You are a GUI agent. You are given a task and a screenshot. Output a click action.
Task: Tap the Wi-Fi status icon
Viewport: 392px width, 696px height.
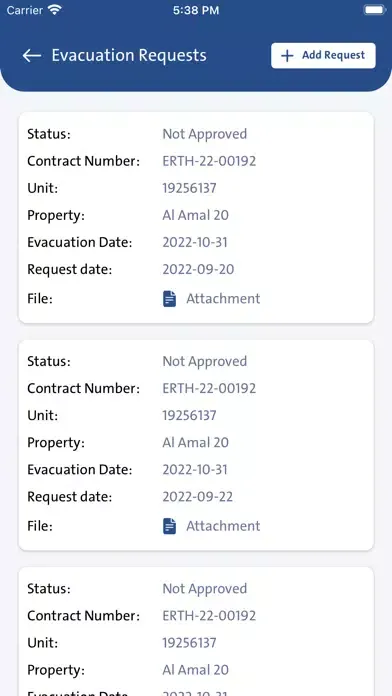pyautogui.click(x=55, y=10)
